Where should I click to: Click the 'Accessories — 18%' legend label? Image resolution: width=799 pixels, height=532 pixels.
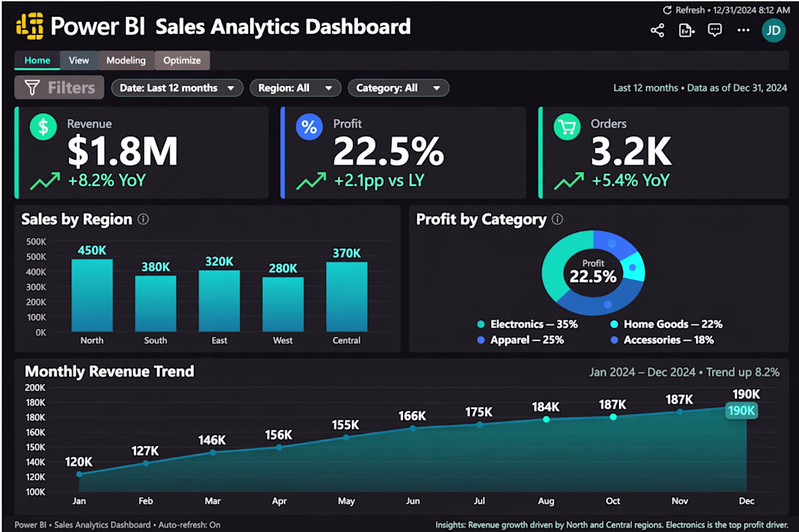click(x=668, y=340)
